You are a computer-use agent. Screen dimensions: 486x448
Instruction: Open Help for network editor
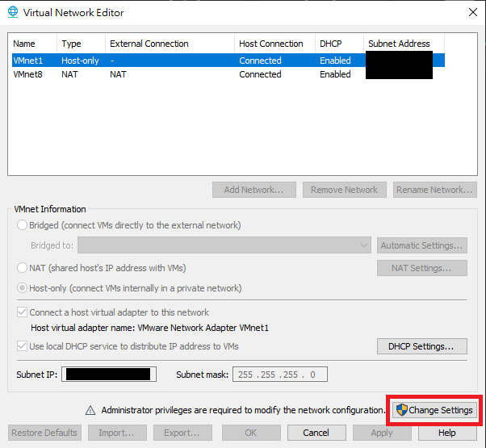pyautogui.click(x=447, y=433)
